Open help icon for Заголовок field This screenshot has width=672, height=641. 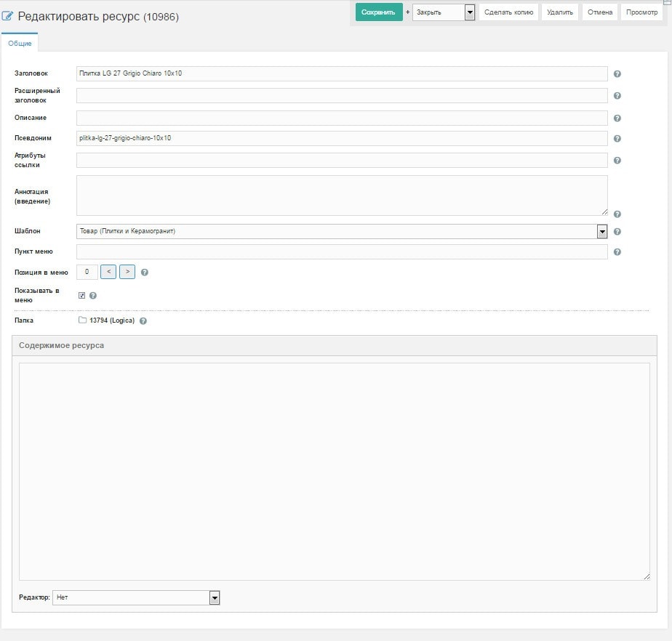617,73
